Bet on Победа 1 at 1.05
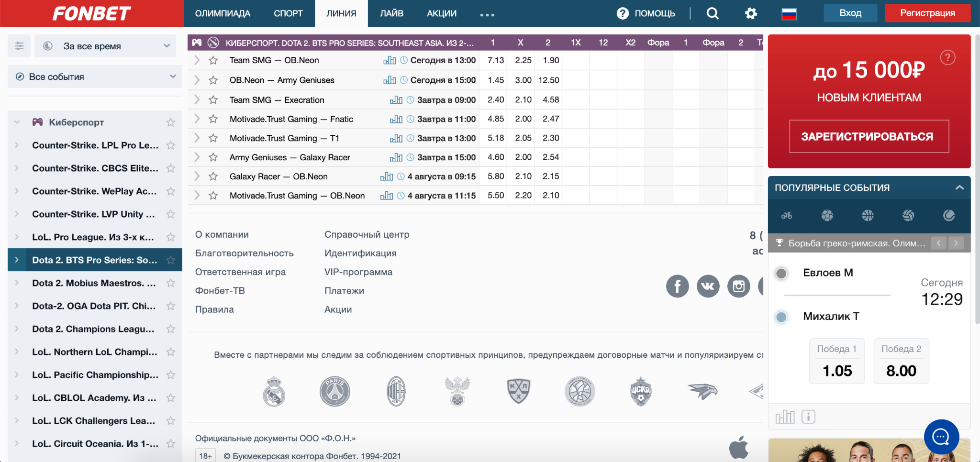Viewport: 980px width, 462px height. (837, 361)
